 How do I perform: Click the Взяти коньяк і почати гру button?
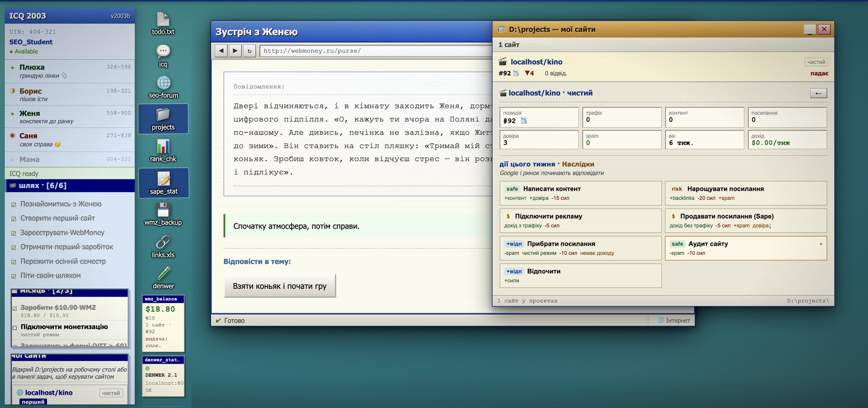click(280, 286)
